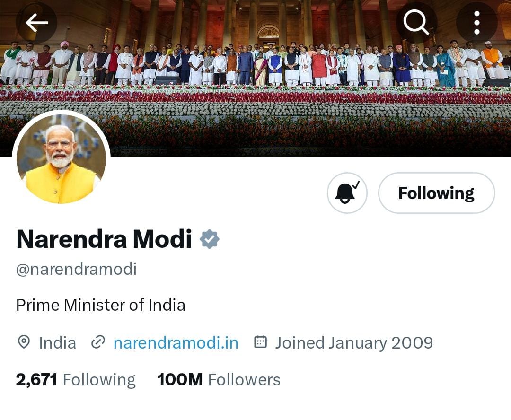Tap the India location text
The image size is (511, 420).
58,343
